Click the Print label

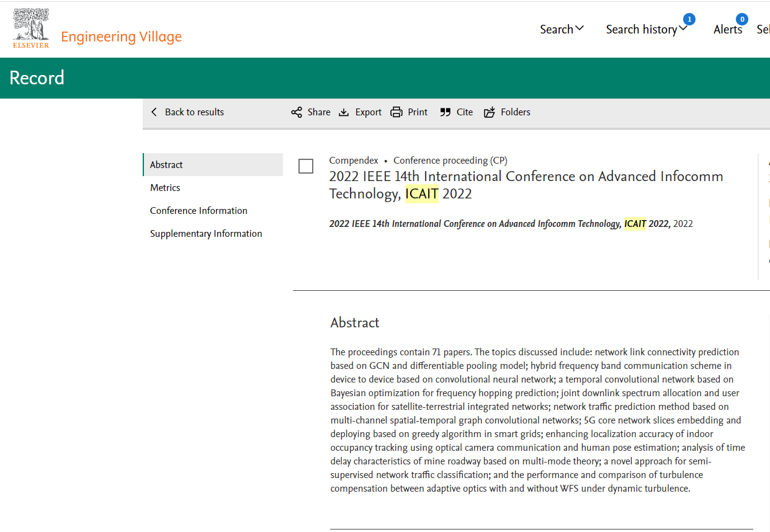point(418,112)
